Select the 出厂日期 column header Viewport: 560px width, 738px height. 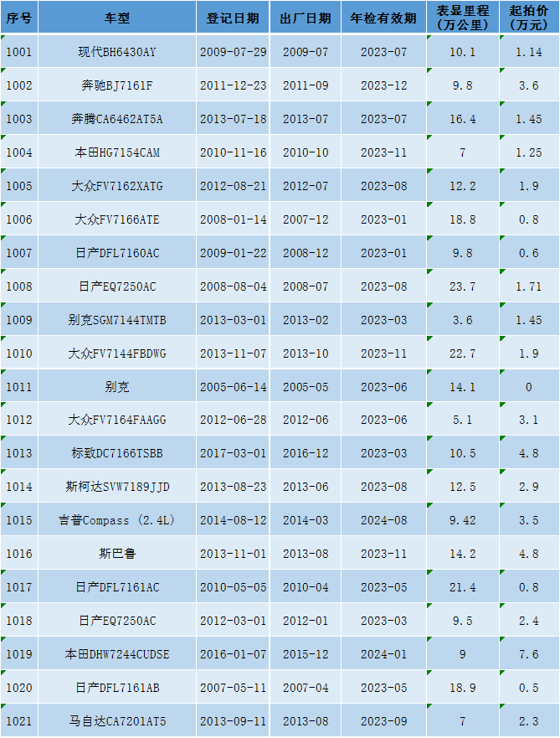click(306, 18)
